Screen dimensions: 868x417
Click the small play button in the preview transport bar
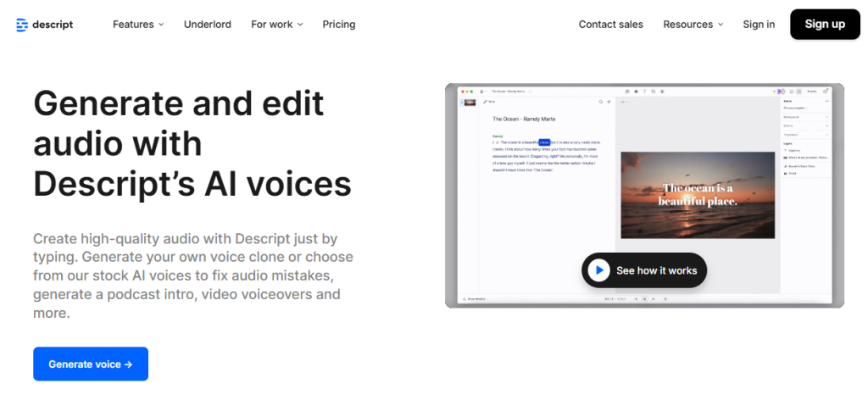tap(644, 299)
